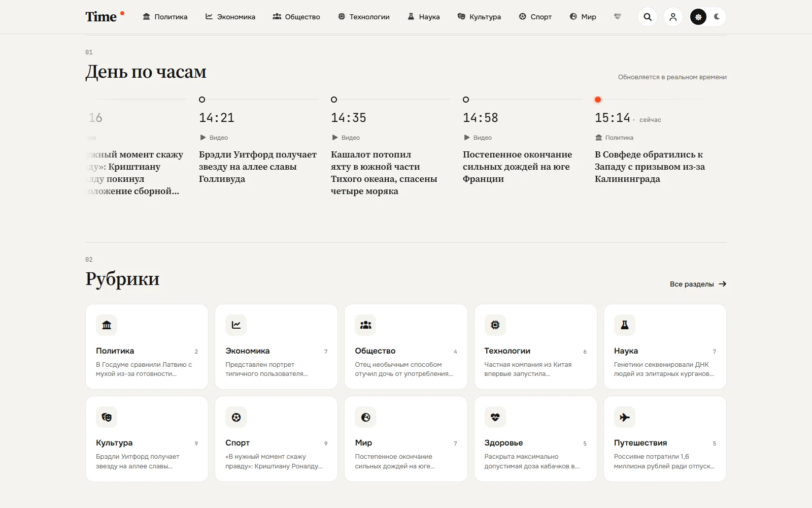Select the 14:35 timeline marker dot
Screen dimensions: 812x508
pyautogui.click(x=334, y=100)
